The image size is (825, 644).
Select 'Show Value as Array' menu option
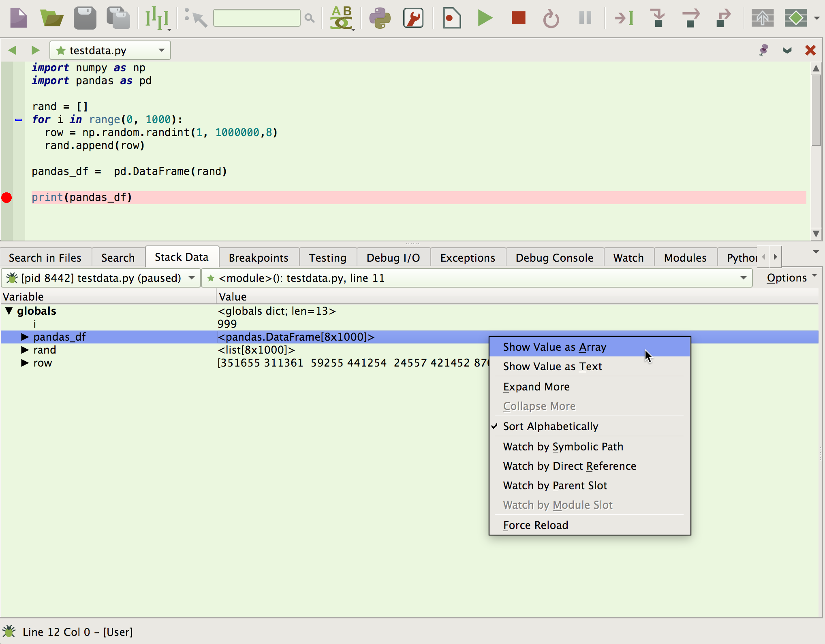(555, 347)
